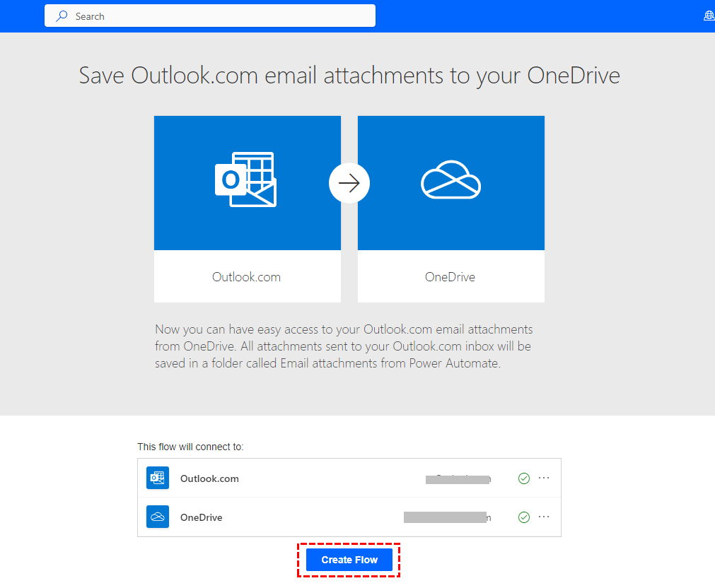Focus the Search input field
715x588 pixels.
pos(210,16)
